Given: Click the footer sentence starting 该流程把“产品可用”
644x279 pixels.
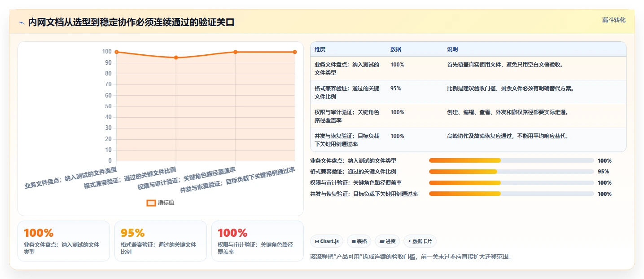Looking at the screenshot, I should coord(411,257).
